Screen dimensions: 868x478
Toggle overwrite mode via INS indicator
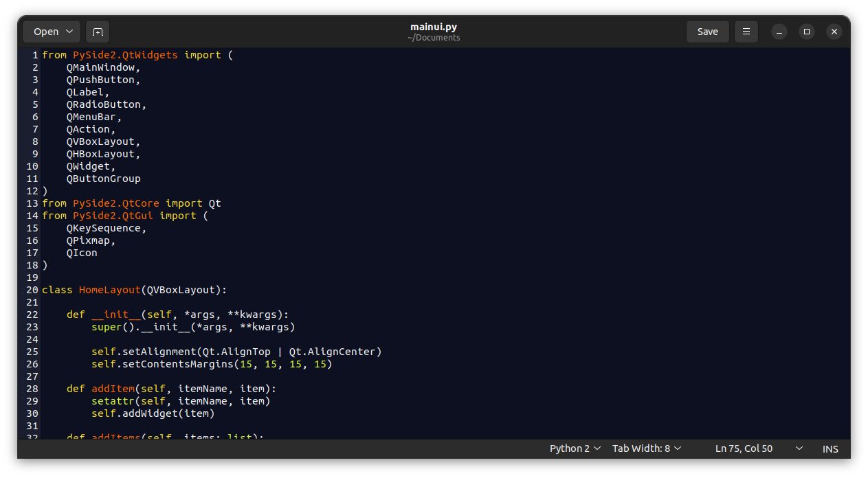pos(830,448)
